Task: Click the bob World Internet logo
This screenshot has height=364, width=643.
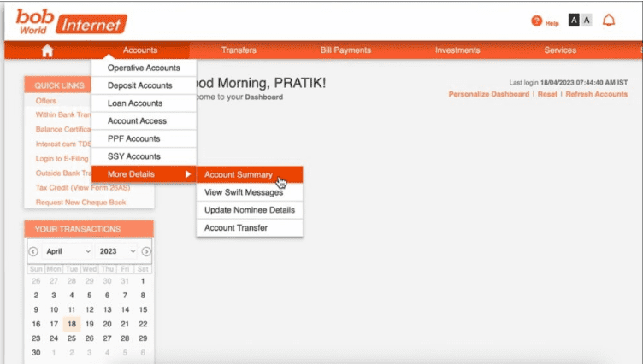Action: tap(71, 21)
